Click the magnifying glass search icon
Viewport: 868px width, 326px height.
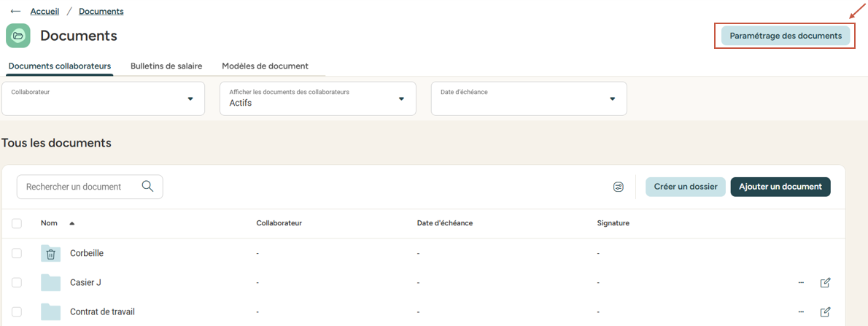tap(147, 187)
